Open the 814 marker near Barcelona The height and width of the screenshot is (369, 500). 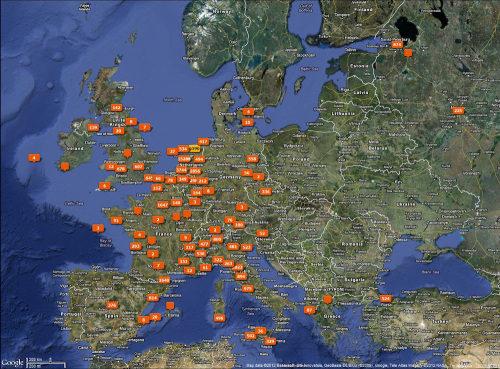153,298
